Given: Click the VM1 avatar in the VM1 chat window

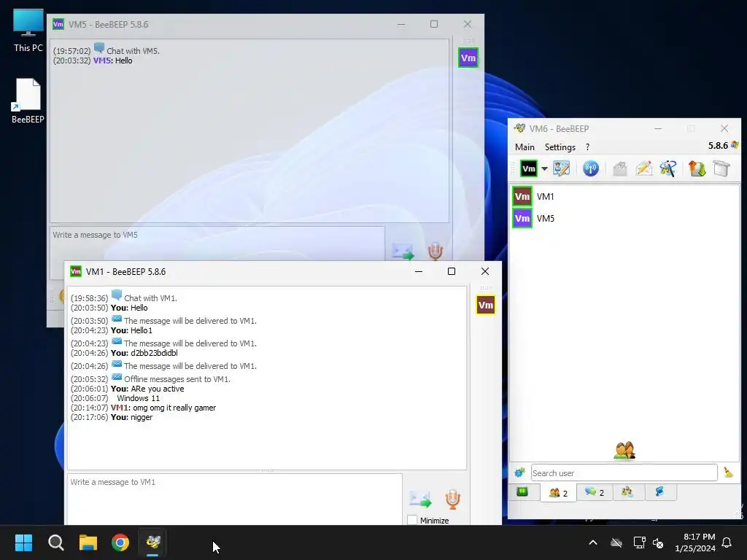Looking at the screenshot, I should (x=485, y=306).
